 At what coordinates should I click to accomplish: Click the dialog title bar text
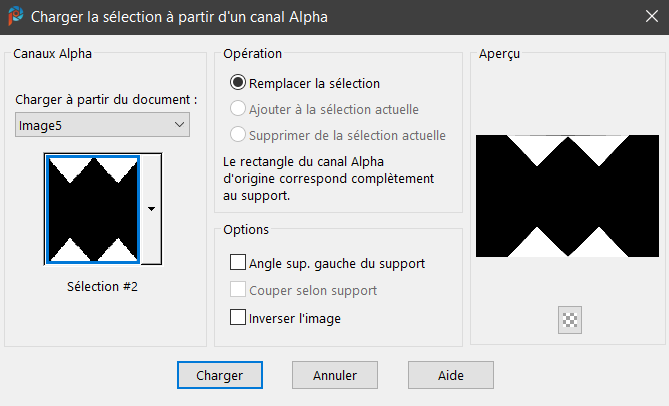coord(179,17)
